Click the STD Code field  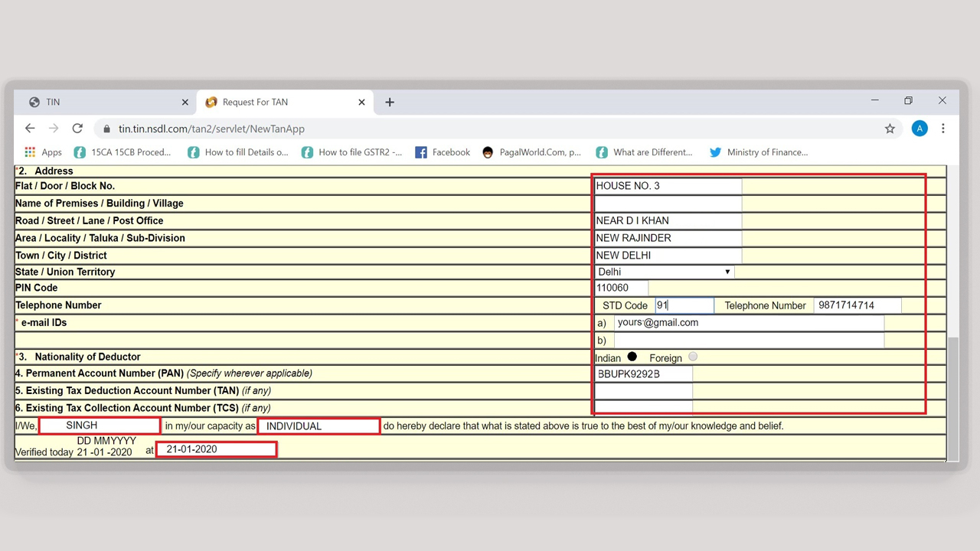pyautogui.click(x=684, y=305)
